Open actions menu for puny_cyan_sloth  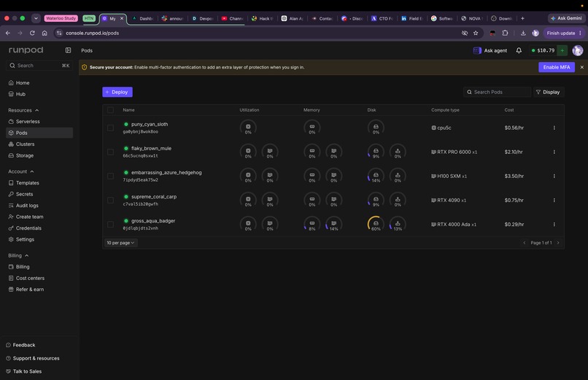point(554,128)
